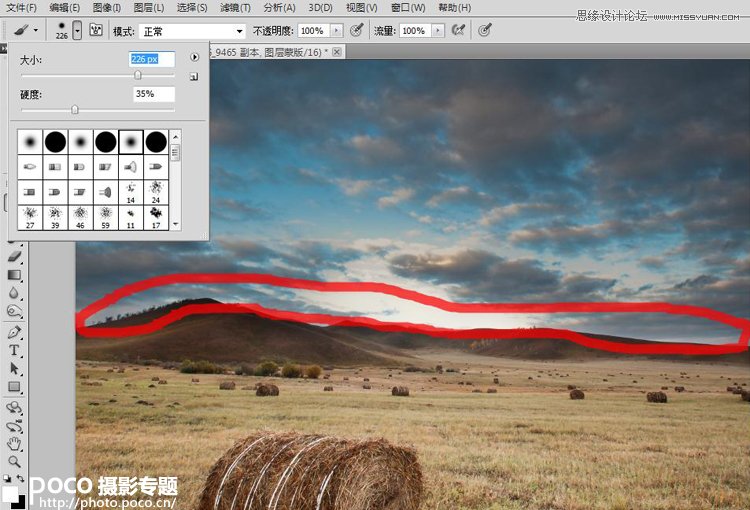Click the Dodge tool icon
Viewport: 750px width, 510px height.
(x=14, y=312)
